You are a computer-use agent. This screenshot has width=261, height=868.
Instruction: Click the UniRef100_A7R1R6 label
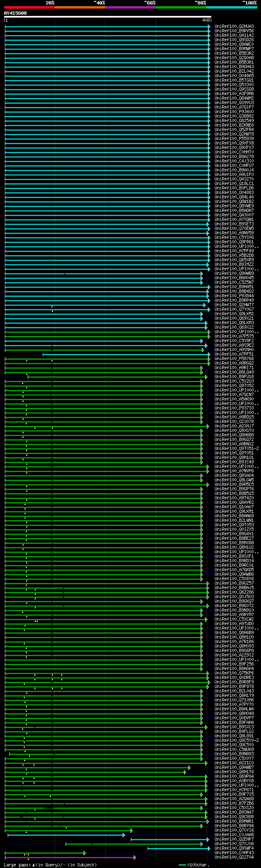(234, 642)
